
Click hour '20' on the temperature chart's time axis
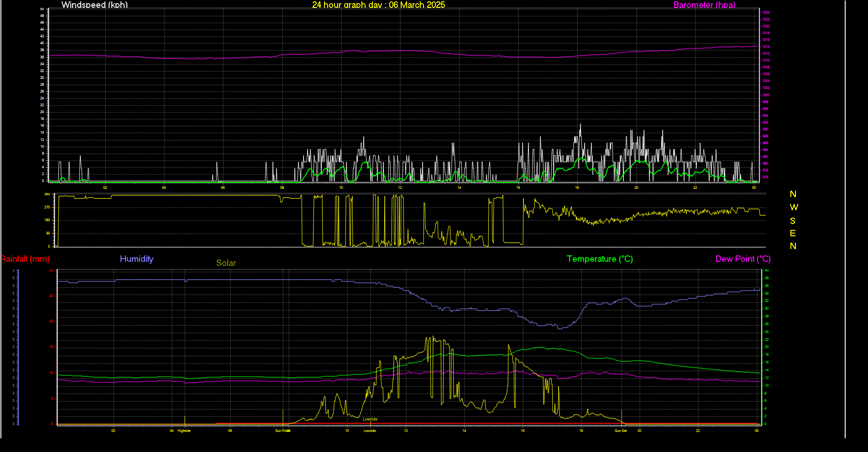click(639, 431)
